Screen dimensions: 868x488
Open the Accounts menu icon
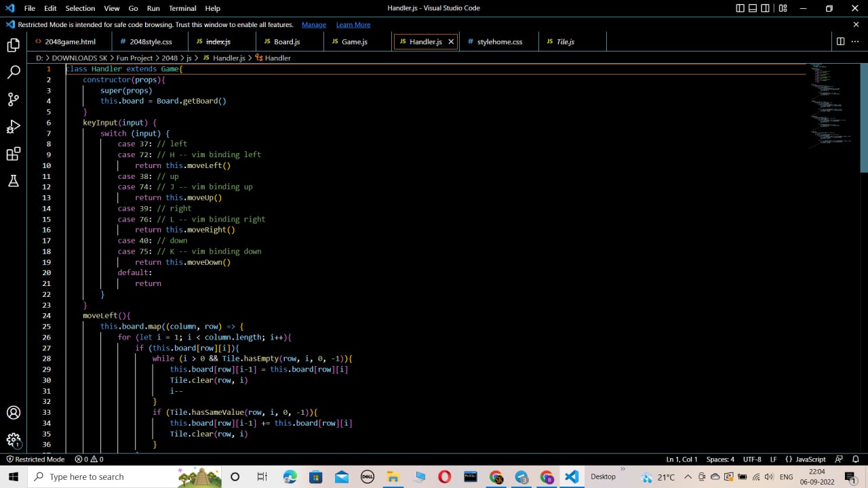click(x=14, y=413)
